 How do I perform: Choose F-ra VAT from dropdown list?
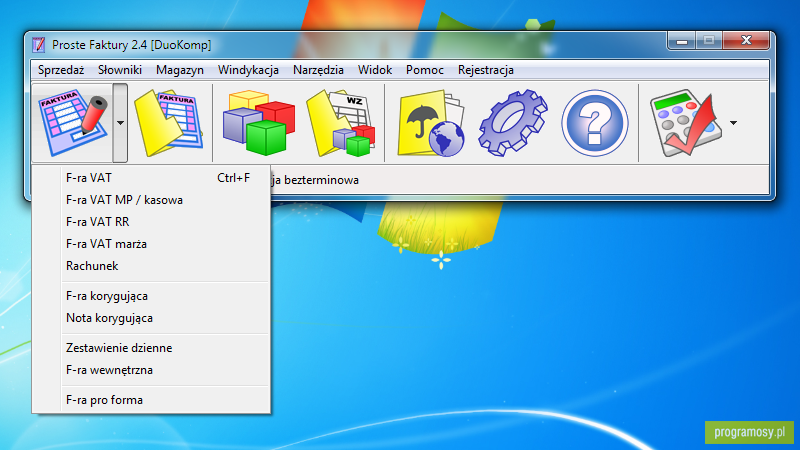[151, 178]
